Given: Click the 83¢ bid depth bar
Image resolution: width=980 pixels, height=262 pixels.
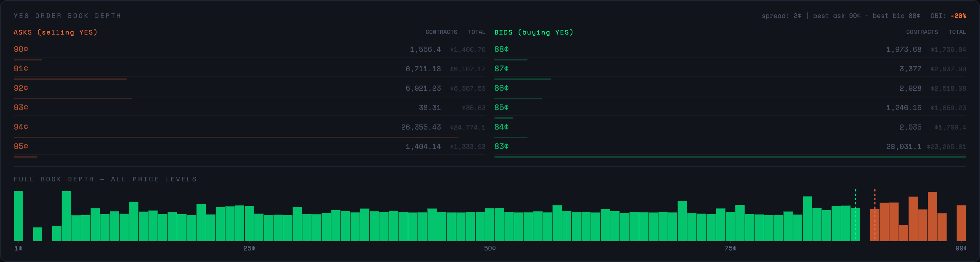Looking at the screenshot, I should point(730,157).
